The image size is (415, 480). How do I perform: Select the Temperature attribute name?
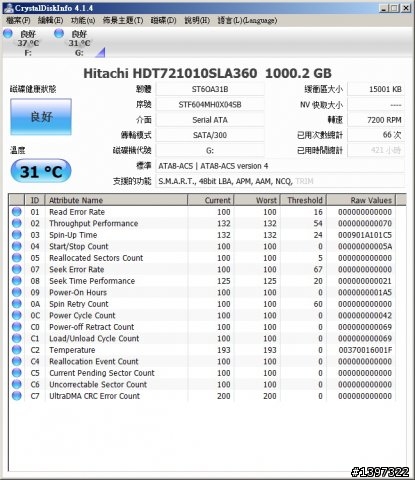pos(72,350)
